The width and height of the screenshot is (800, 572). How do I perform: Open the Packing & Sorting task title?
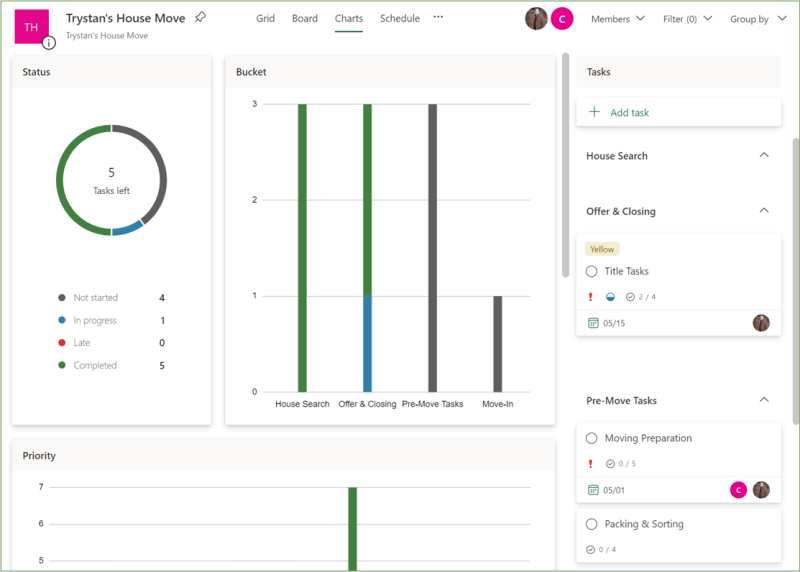click(644, 524)
